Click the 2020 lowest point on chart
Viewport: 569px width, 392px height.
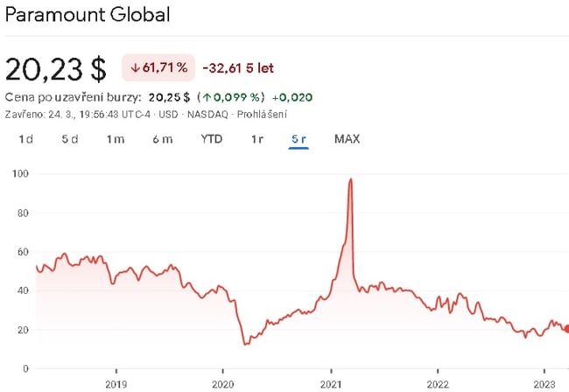[245, 344]
